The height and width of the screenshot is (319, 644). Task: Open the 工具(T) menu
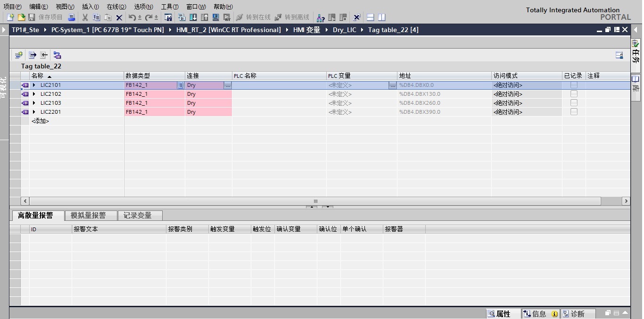point(170,7)
